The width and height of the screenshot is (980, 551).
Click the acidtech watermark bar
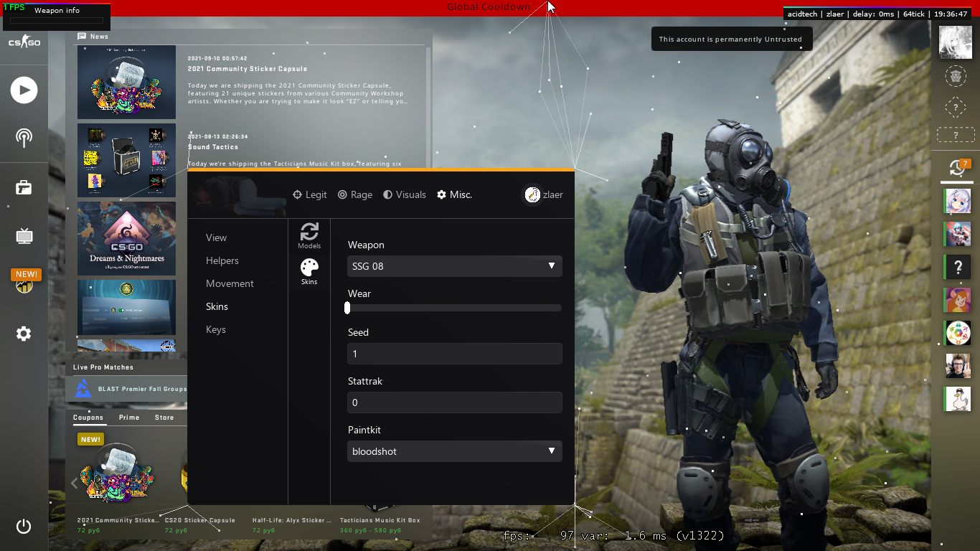(x=877, y=14)
